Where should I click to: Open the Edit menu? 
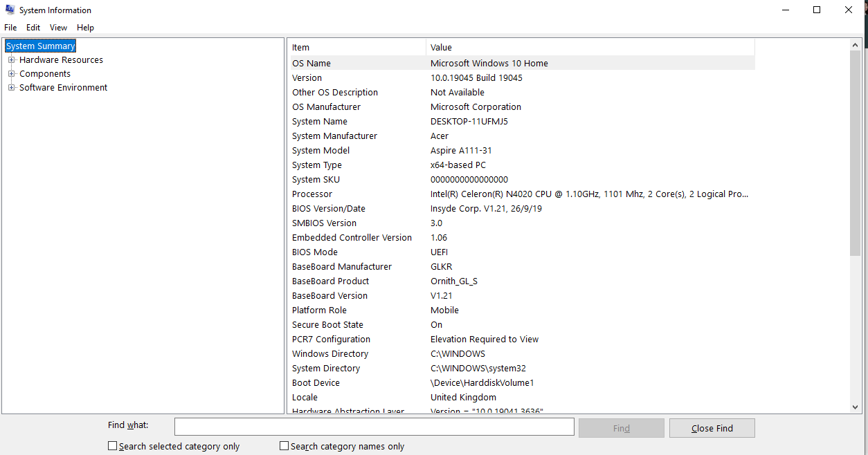coord(33,28)
